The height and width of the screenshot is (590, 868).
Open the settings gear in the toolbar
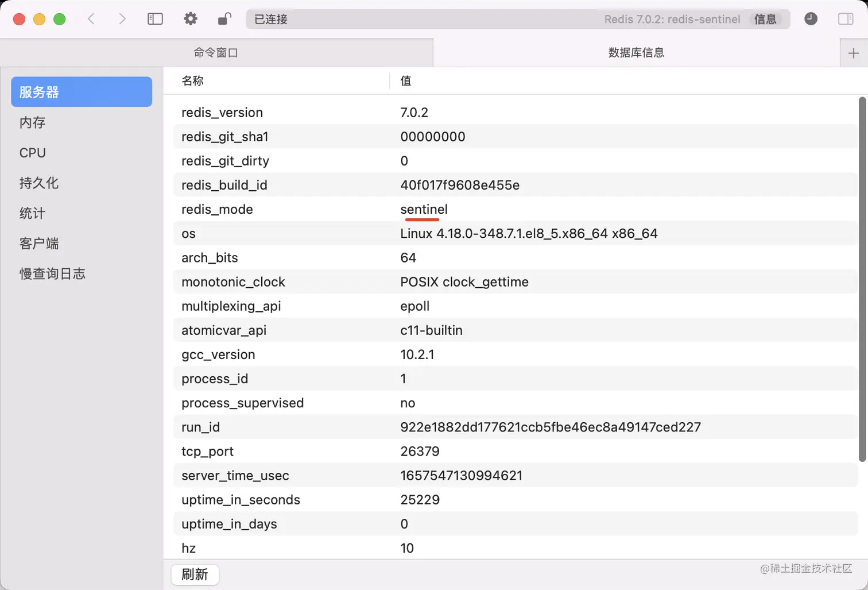(x=190, y=18)
